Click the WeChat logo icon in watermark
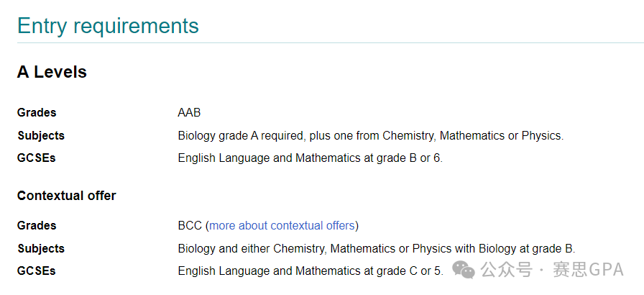 [464, 270]
